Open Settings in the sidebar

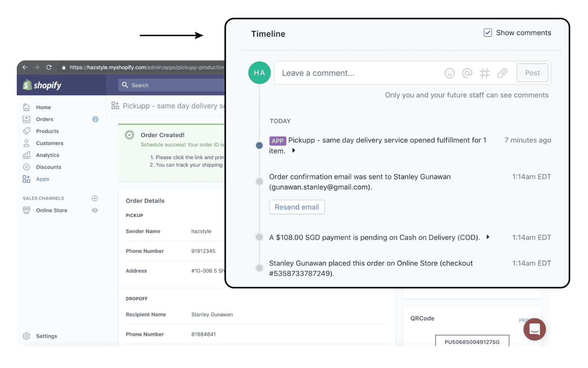click(x=46, y=336)
